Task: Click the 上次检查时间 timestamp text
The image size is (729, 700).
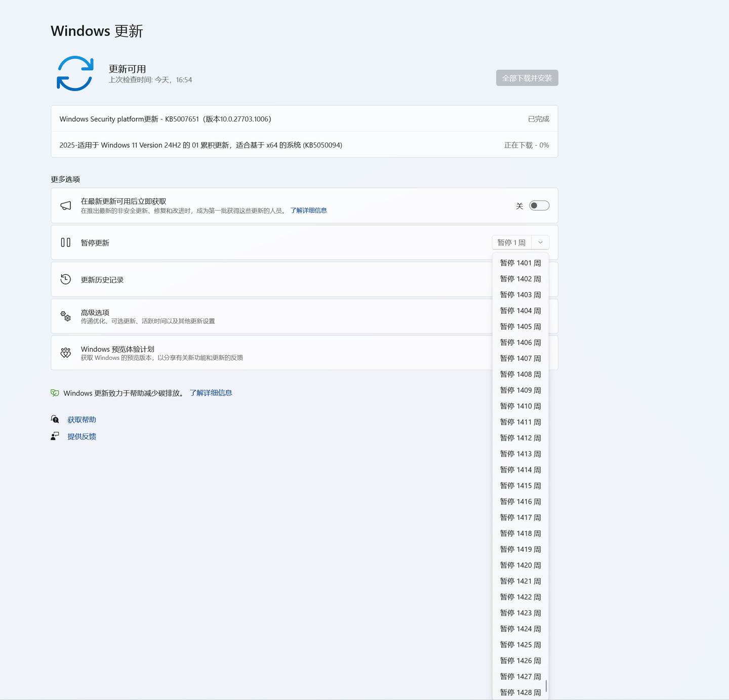Action: [x=150, y=80]
